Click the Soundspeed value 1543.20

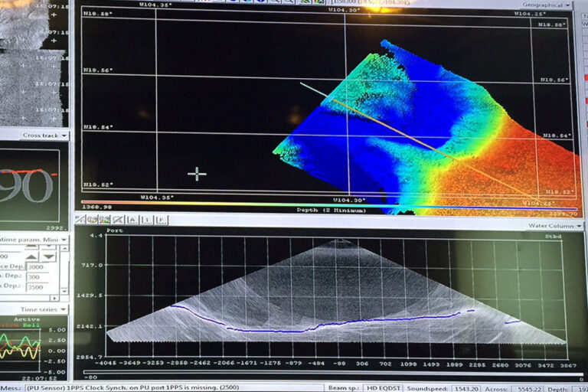pos(465,389)
